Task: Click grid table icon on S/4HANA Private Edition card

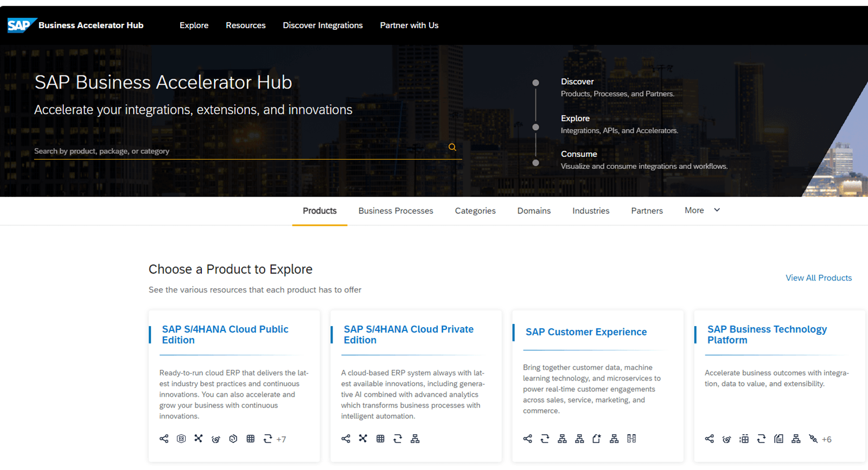Action: tap(380, 439)
